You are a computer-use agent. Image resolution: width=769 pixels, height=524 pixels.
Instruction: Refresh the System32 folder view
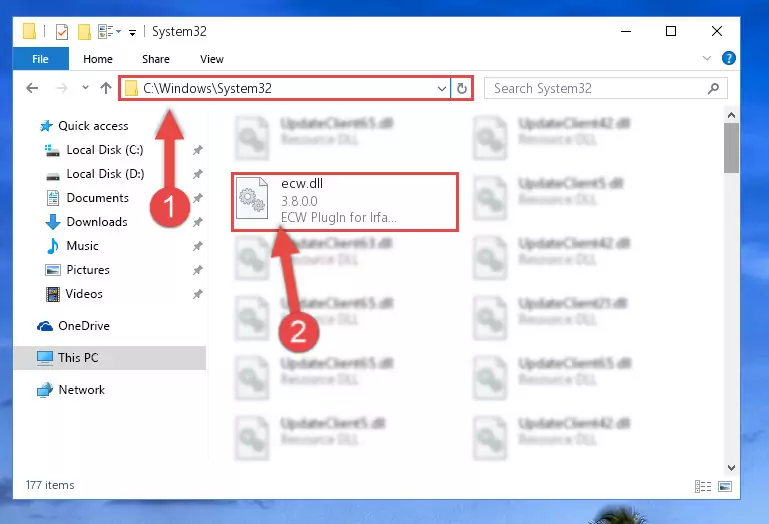[461, 89]
